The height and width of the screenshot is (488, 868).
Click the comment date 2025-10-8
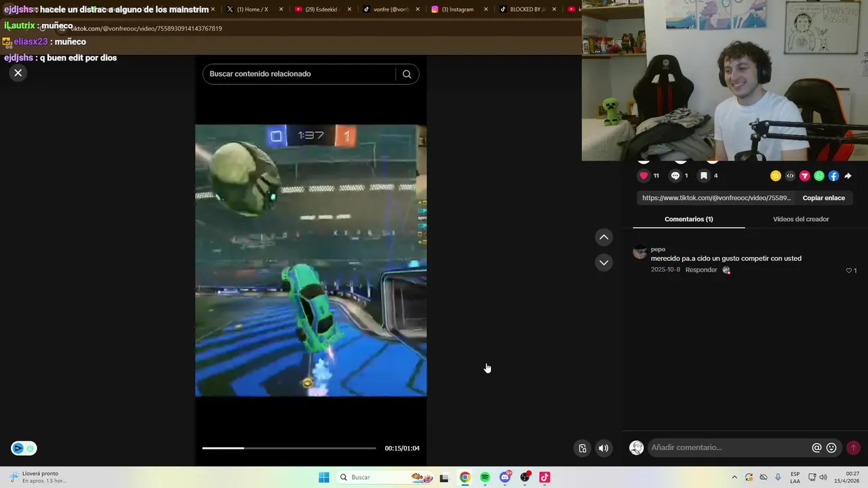click(x=665, y=270)
